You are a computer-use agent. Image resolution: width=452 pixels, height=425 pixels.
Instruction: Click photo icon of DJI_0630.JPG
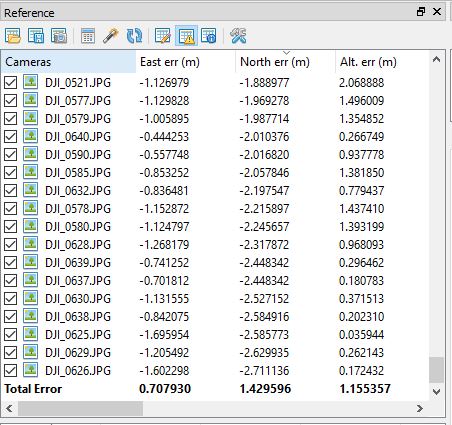[30, 298]
